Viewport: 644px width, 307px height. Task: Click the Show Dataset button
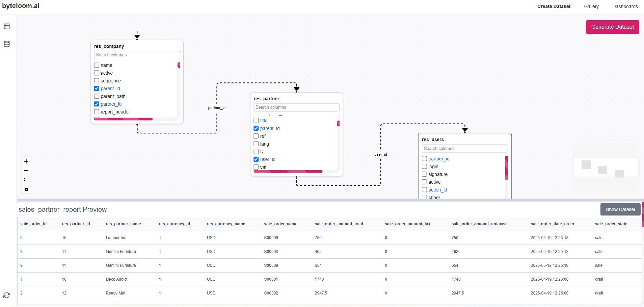[620, 209]
